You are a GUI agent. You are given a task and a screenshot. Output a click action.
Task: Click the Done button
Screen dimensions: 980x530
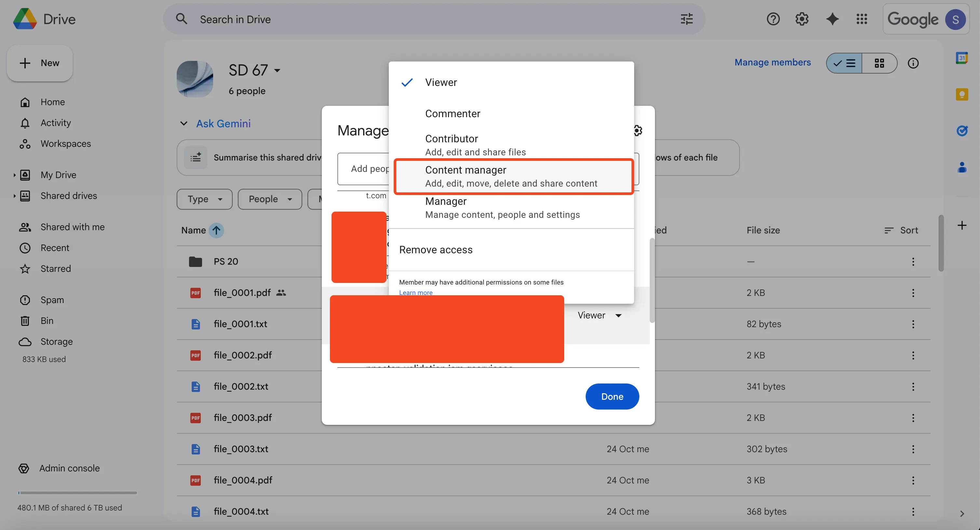[x=612, y=396]
